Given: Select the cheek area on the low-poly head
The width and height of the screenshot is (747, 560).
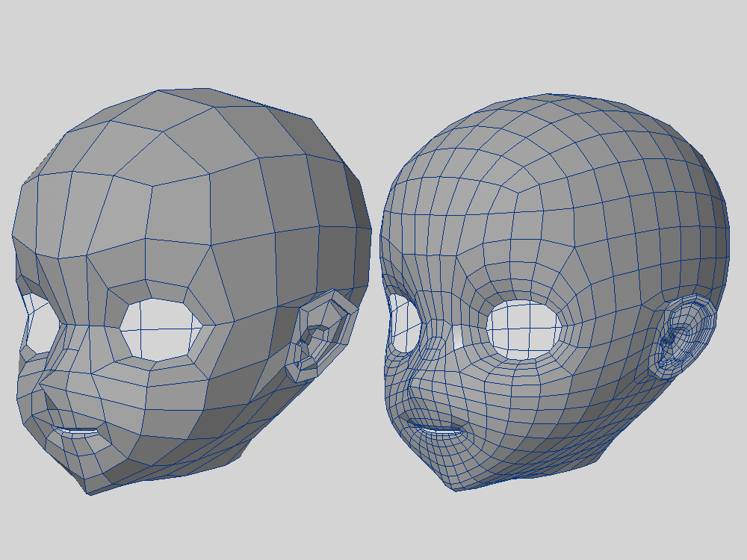Looking at the screenshot, I should click(x=172, y=403).
